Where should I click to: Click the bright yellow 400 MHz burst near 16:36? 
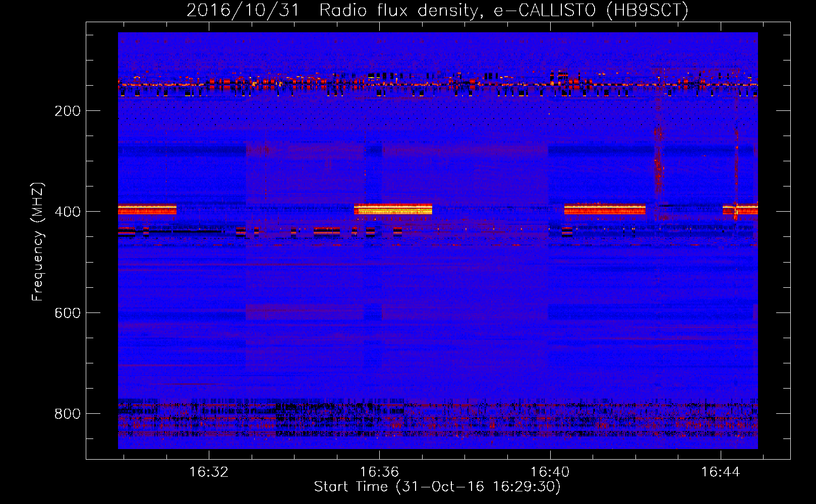click(x=393, y=209)
